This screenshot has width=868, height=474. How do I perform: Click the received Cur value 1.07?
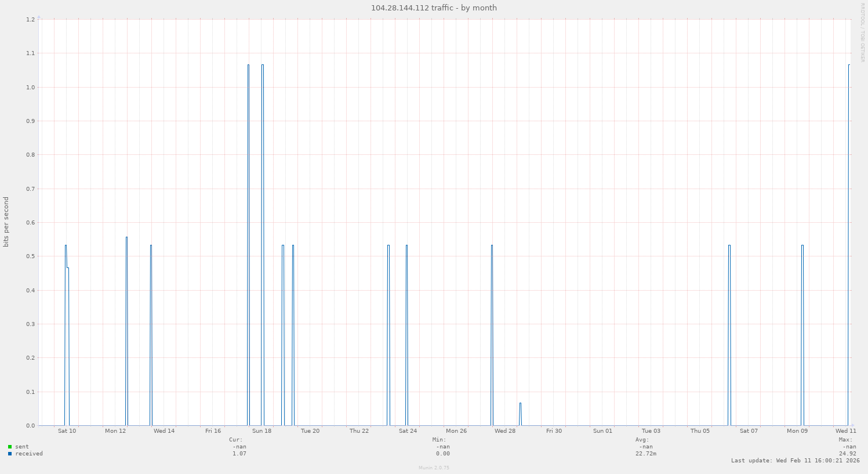[239, 454]
